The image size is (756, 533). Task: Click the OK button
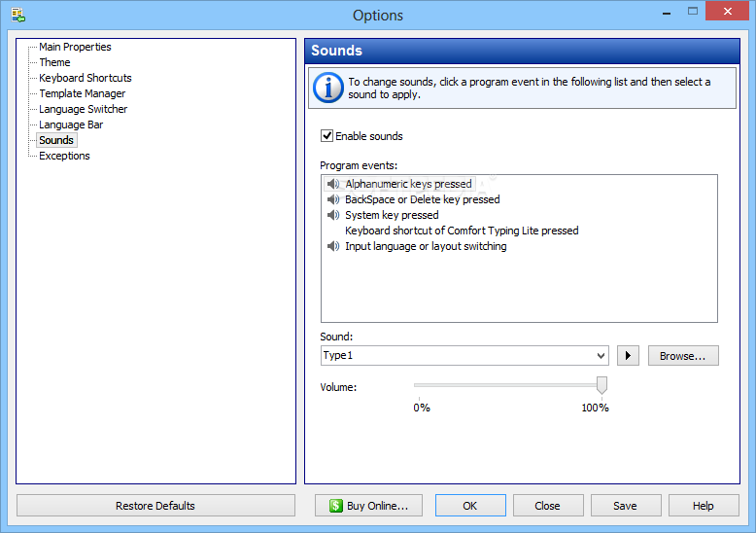click(x=470, y=506)
